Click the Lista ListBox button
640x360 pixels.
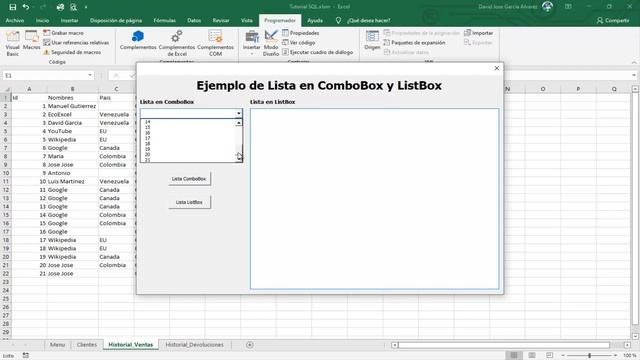point(189,202)
